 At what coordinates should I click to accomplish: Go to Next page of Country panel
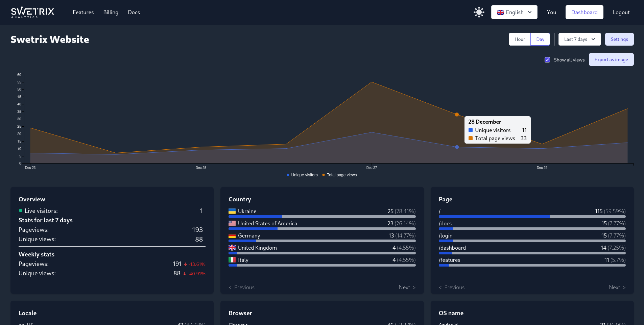point(407,287)
